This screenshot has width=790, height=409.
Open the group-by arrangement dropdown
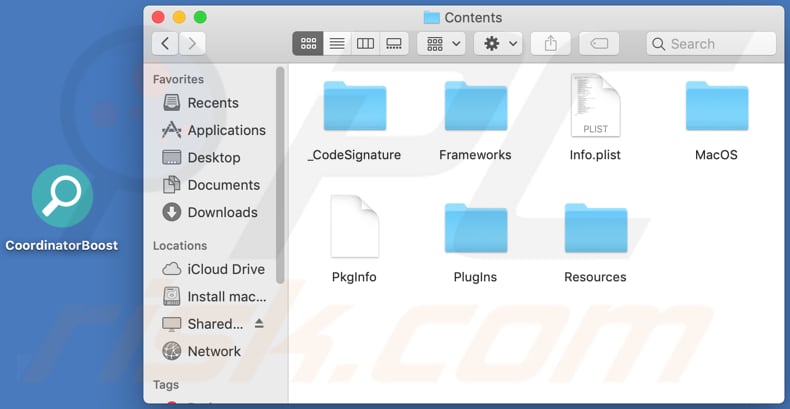click(444, 44)
